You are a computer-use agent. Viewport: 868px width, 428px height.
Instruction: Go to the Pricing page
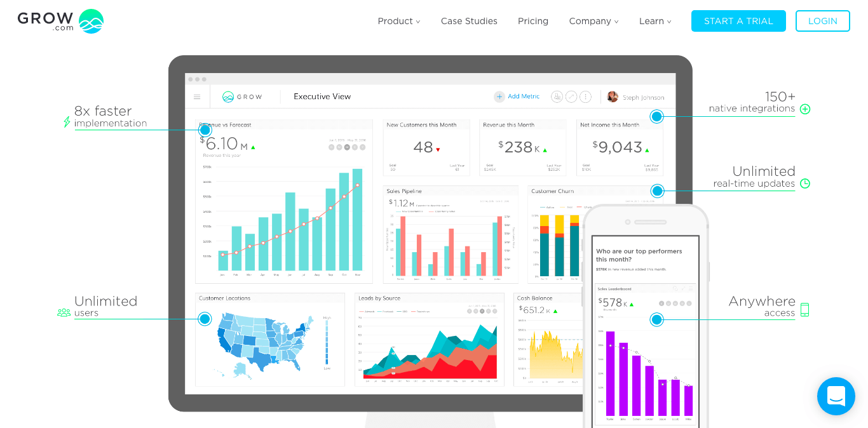tap(532, 21)
